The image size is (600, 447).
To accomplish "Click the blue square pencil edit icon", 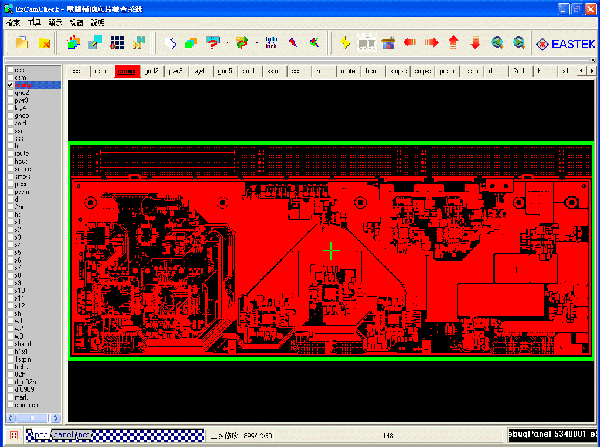I will [95, 42].
